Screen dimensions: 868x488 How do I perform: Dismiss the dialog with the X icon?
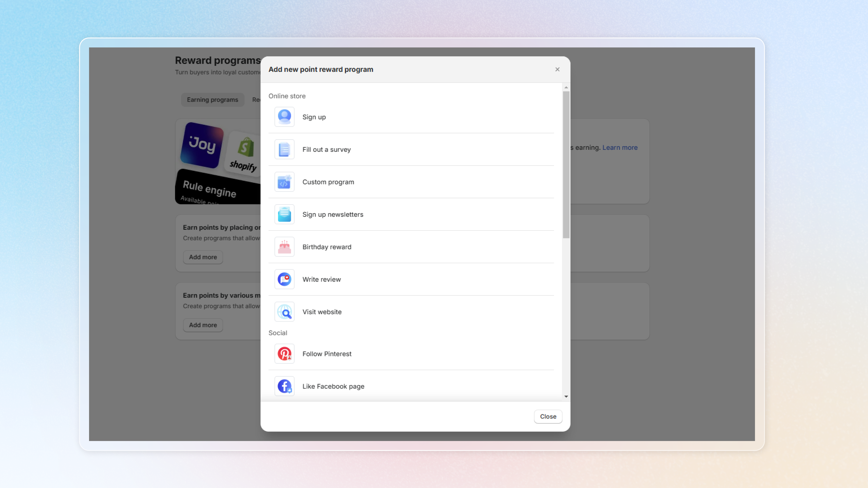coord(557,69)
